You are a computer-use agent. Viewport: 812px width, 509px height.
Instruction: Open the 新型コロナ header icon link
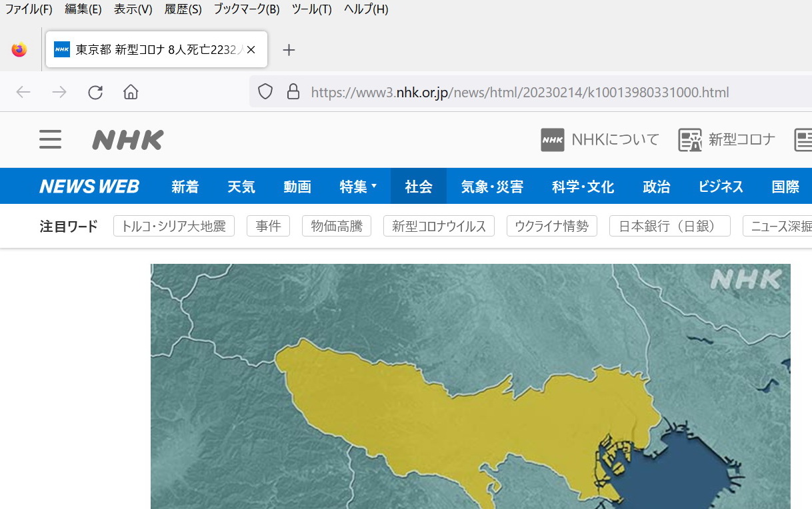pos(727,140)
